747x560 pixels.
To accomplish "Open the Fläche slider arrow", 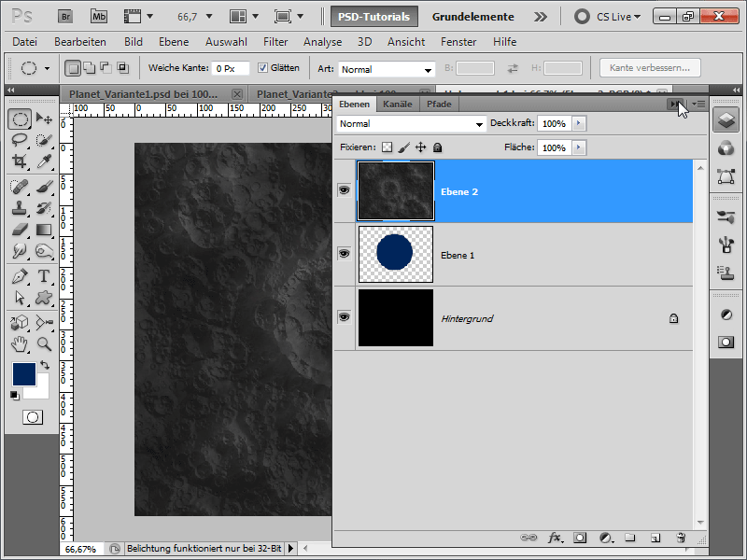I will [579, 147].
